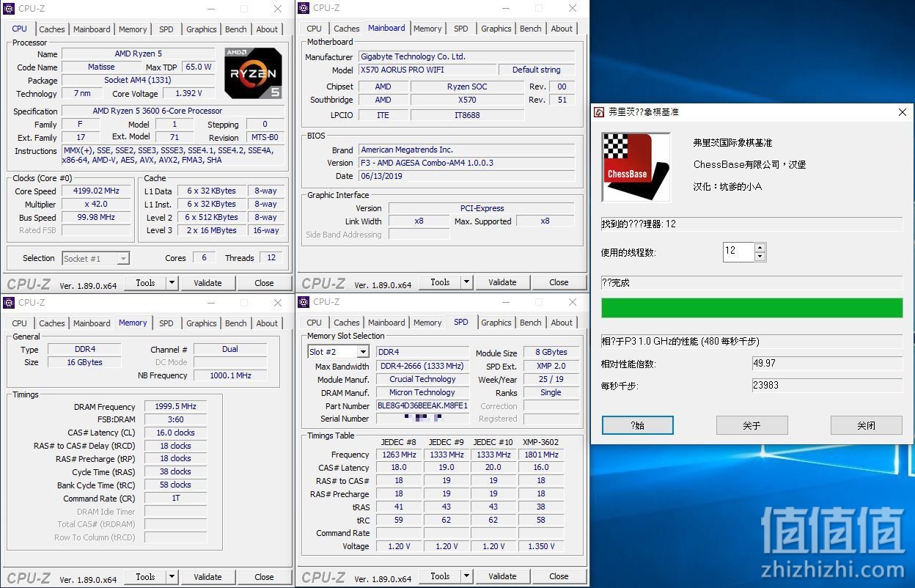Open the Slot #2 memory slot dropdown
Image resolution: width=915 pixels, height=588 pixels.
338,352
